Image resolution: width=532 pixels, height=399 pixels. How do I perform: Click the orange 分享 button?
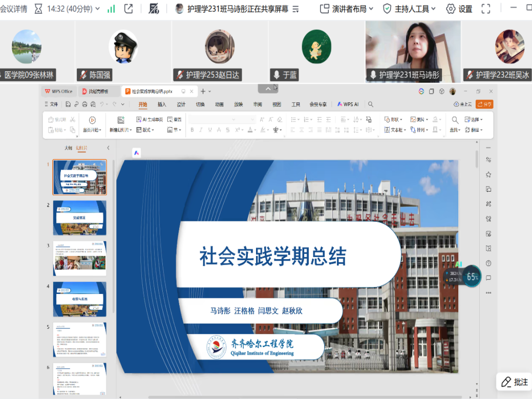pyautogui.click(x=484, y=104)
